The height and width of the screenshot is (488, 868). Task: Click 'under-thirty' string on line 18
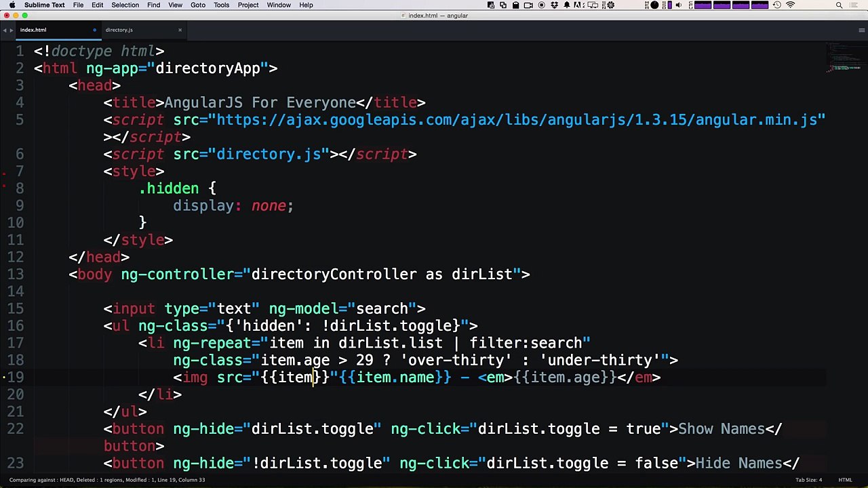(x=599, y=361)
